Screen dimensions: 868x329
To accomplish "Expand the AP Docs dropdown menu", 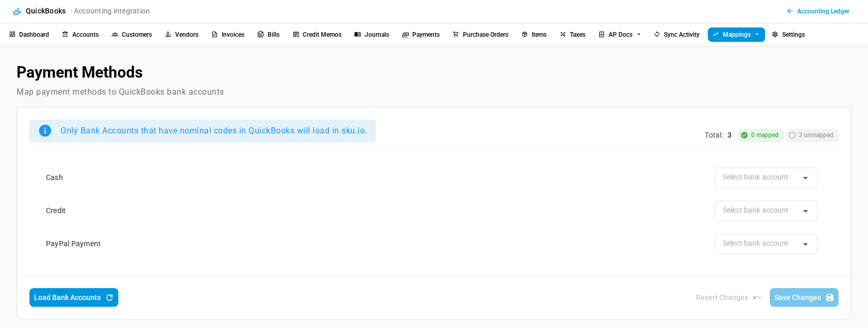I will [619, 35].
